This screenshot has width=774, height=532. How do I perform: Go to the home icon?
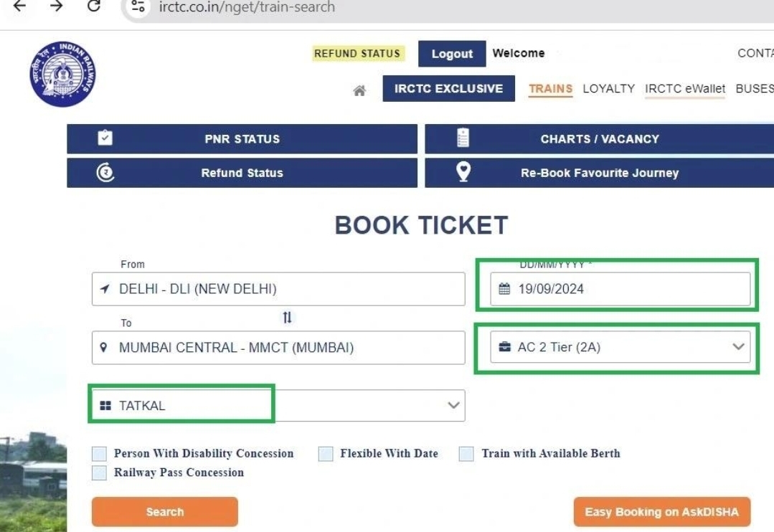pyautogui.click(x=359, y=90)
